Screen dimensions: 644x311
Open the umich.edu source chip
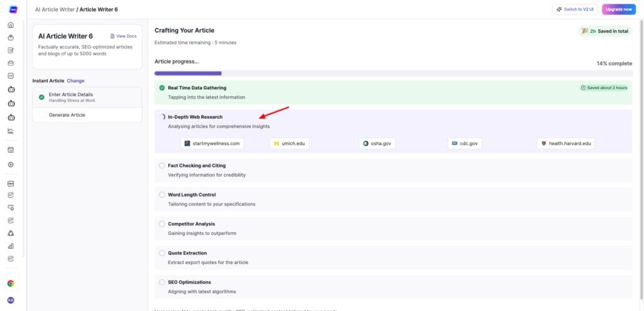[x=289, y=144]
